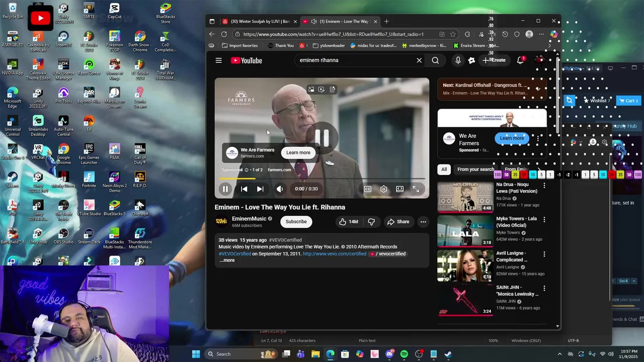Viewport: 644px width, 362px height.
Task: Open the Copilot icon in browser toolbar
Action: [x=554, y=34]
